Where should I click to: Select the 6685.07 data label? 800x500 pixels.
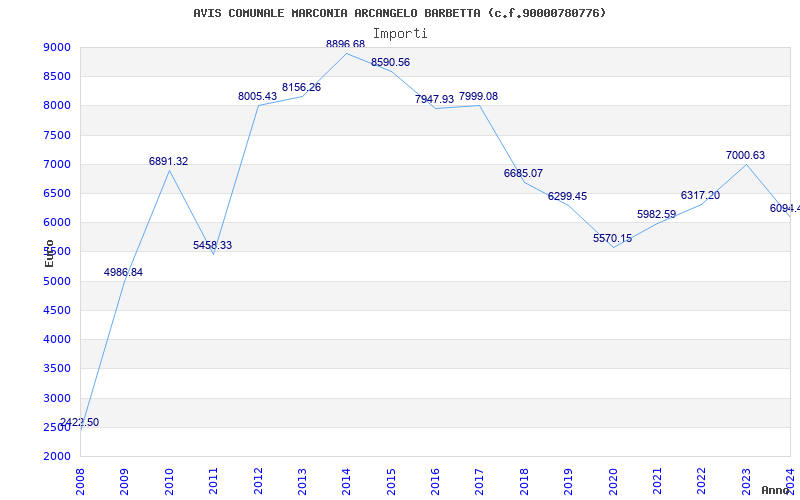(523, 173)
